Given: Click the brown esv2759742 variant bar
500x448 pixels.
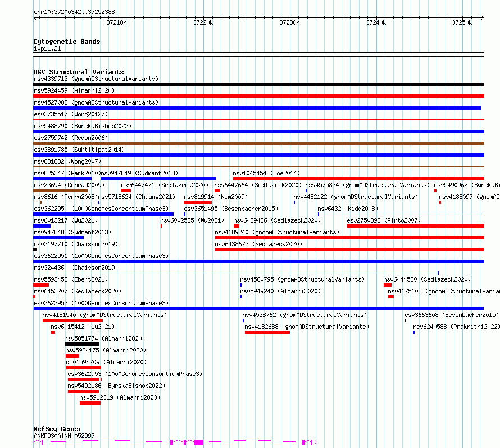Looking at the screenshot, I should (x=258, y=143).
